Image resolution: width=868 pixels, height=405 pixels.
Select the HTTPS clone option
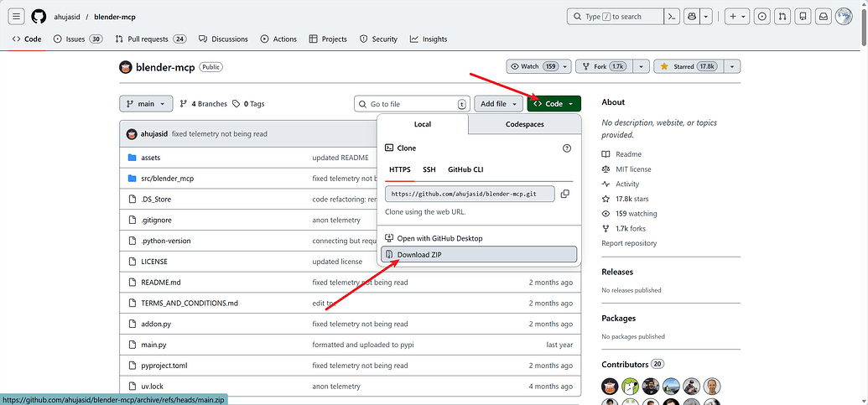400,169
